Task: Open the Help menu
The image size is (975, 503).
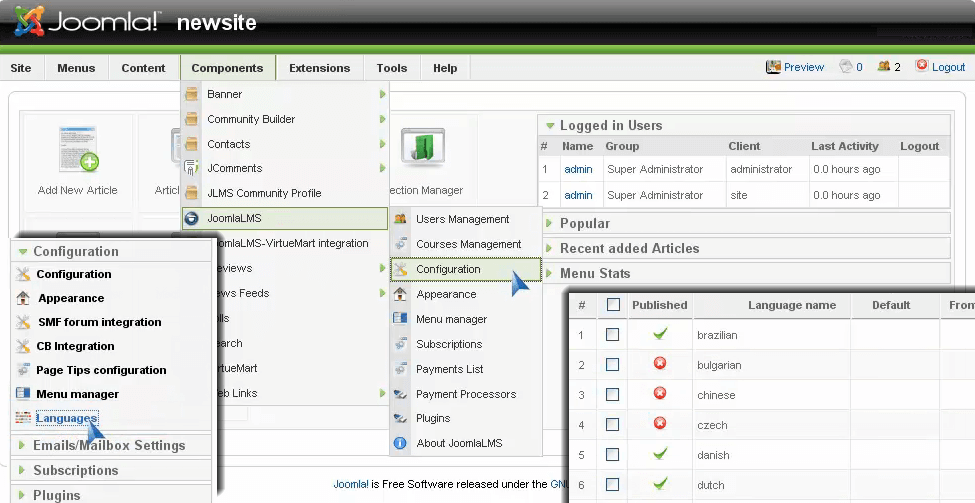Action: [x=445, y=68]
